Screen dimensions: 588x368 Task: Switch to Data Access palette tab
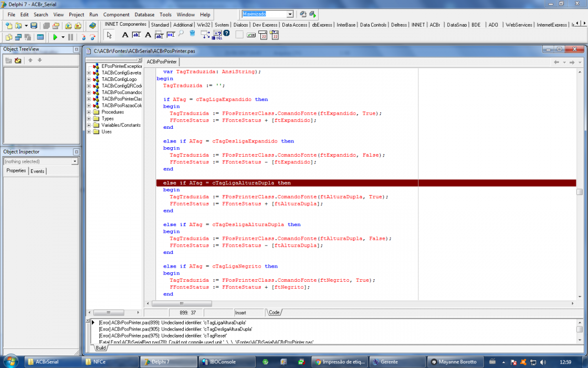pyautogui.click(x=295, y=25)
